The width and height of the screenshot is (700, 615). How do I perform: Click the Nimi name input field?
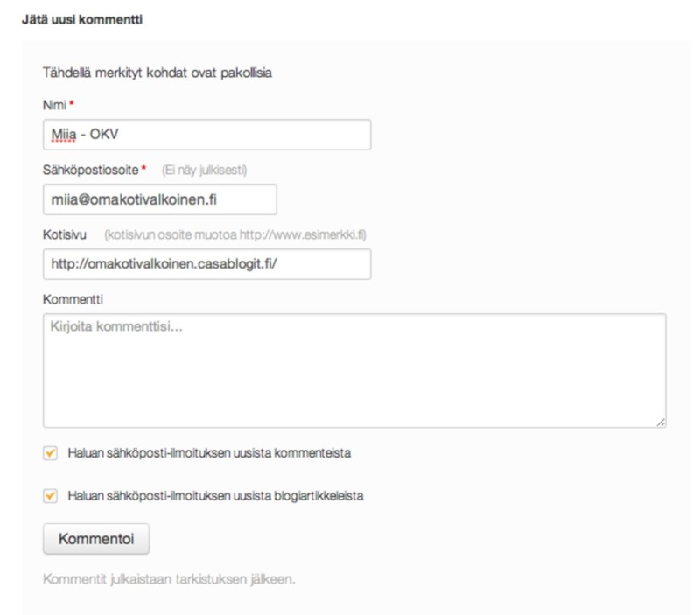[x=206, y=135]
